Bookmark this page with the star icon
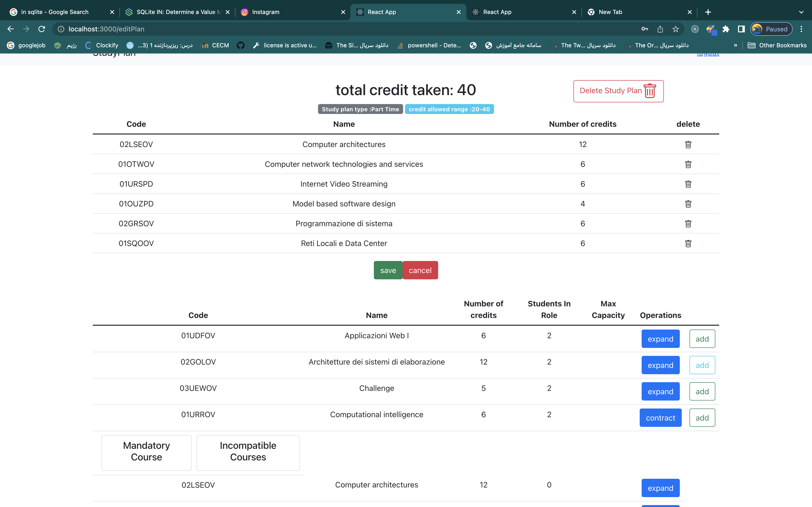Image resolution: width=812 pixels, height=507 pixels. (675, 29)
